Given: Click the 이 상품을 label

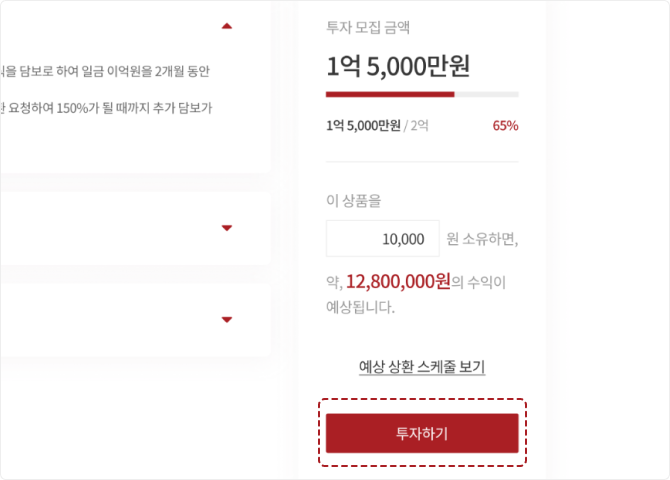Looking at the screenshot, I should tap(354, 201).
